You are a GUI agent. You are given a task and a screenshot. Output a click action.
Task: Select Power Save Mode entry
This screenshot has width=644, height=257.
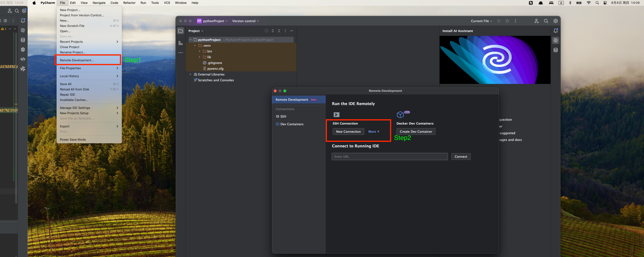point(89,139)
